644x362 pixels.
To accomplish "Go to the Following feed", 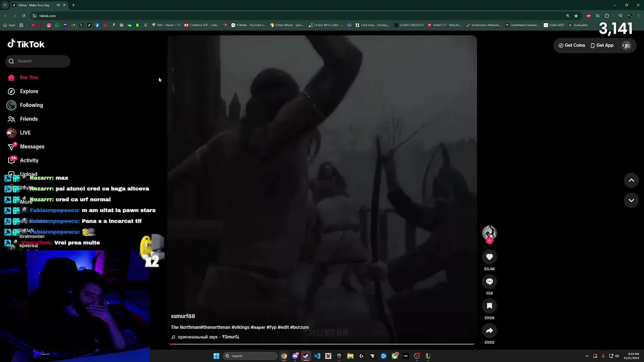I will click(x=25, y=105).
